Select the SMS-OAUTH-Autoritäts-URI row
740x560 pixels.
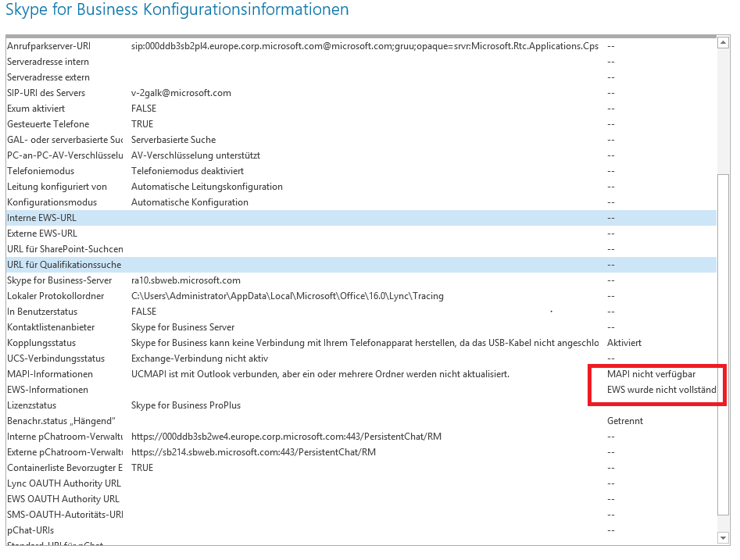[361, 514]
